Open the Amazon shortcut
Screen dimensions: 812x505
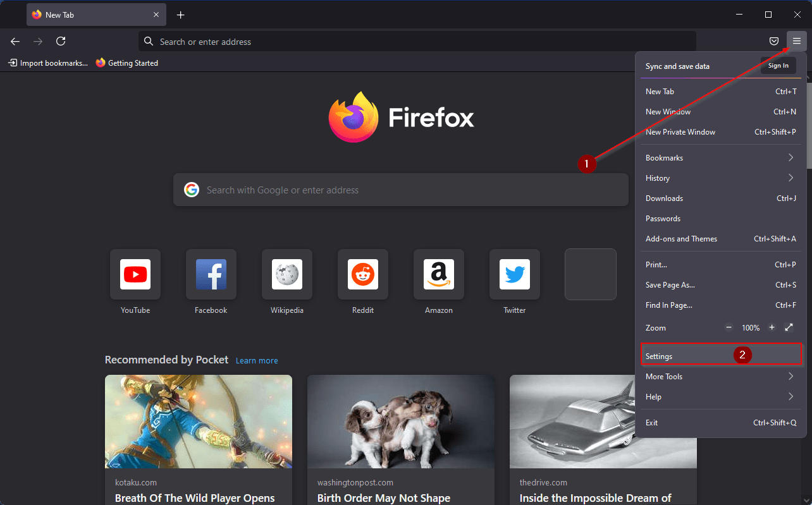(438, 274)
